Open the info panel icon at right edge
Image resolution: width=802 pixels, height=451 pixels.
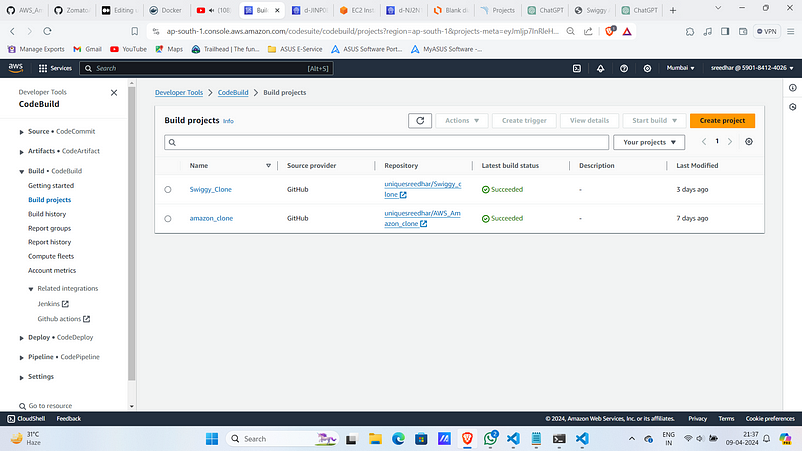point(792,88)
